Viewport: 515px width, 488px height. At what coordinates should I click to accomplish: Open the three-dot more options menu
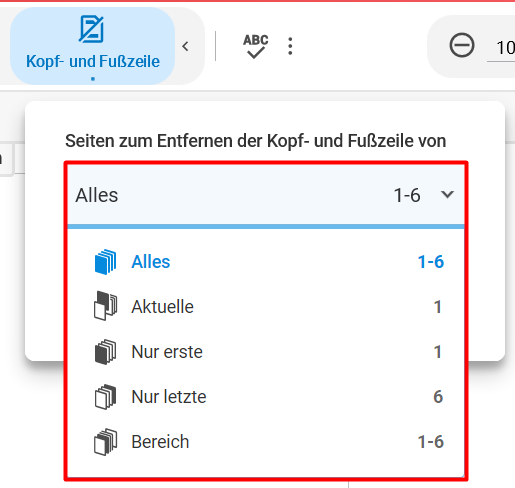[x=290, y=46]
